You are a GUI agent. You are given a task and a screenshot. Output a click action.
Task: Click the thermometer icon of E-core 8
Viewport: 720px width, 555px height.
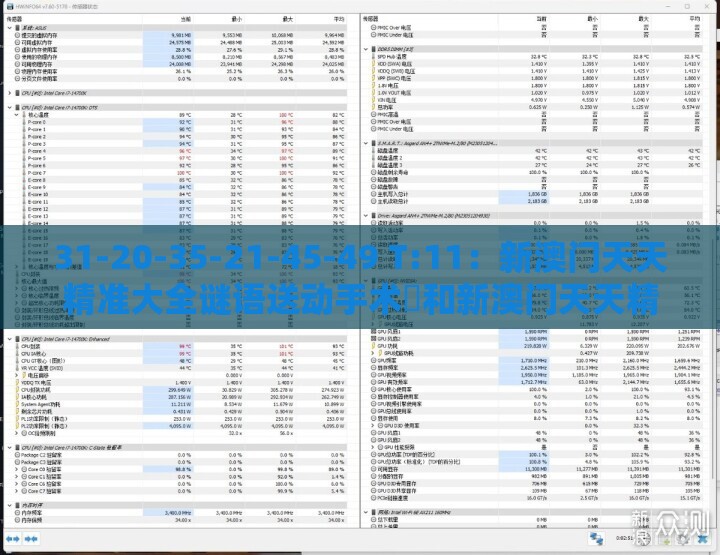click(24, 180)
